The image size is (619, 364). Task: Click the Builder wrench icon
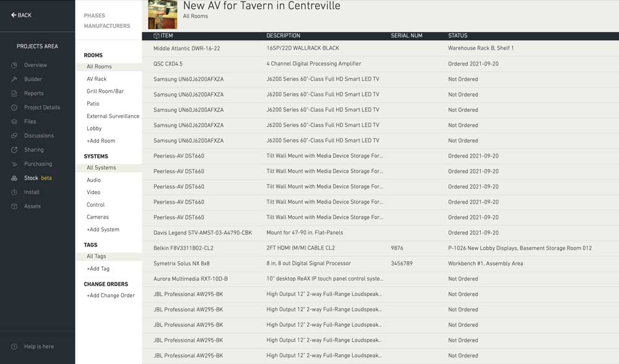point(14,79)
